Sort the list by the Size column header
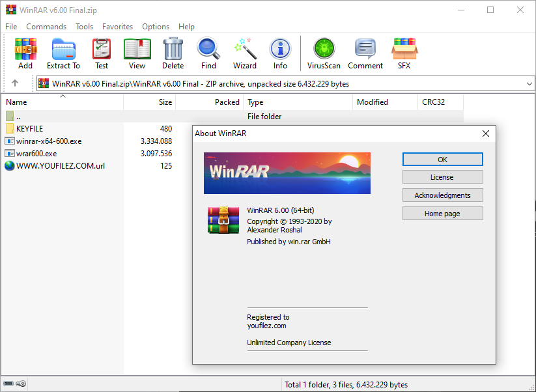Screen dimensions: 536x392 point(150,102)
